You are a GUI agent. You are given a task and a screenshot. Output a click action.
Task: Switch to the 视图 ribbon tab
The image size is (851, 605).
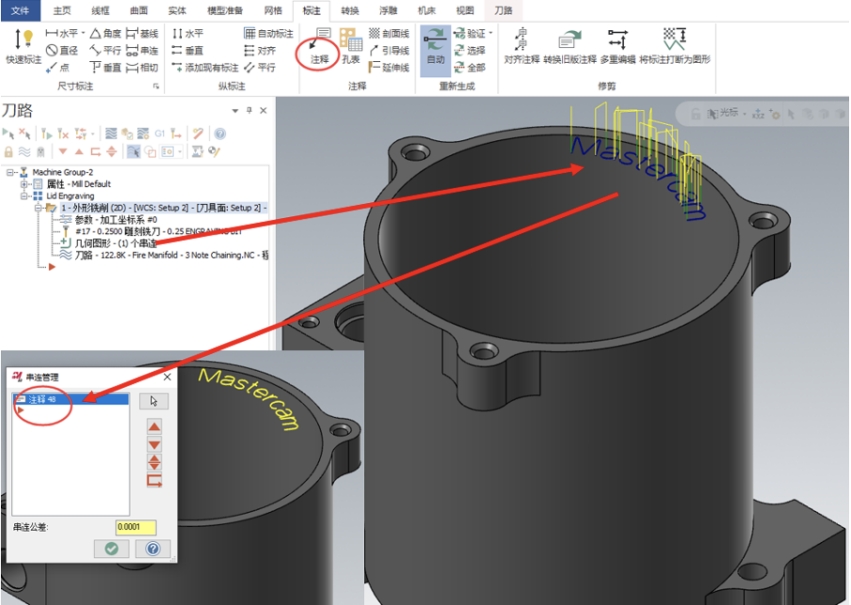pos(465,10)
